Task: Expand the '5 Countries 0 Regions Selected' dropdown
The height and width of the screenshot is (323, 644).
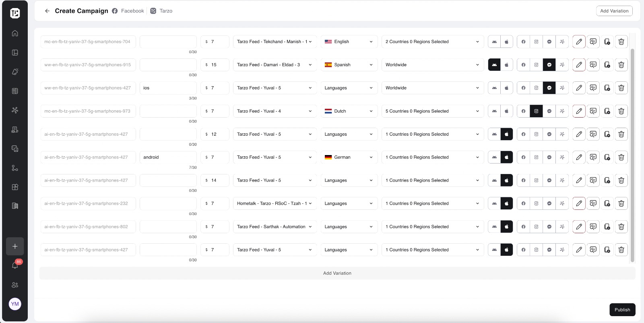Action: click(432, 111)
